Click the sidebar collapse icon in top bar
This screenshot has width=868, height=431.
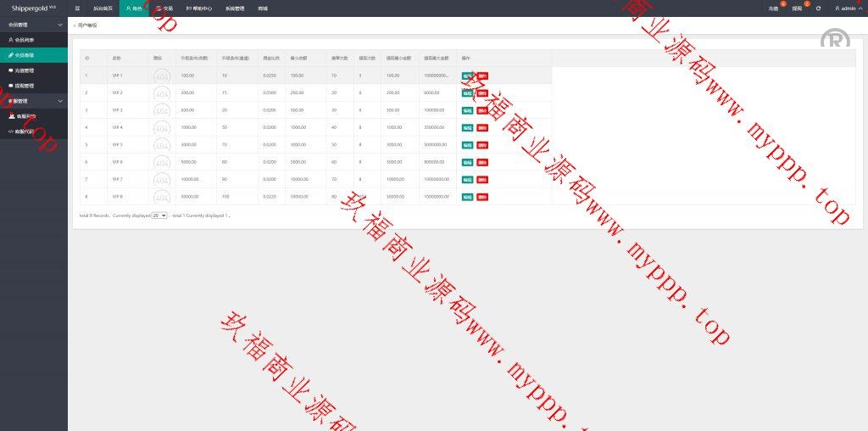click(77, 8)
